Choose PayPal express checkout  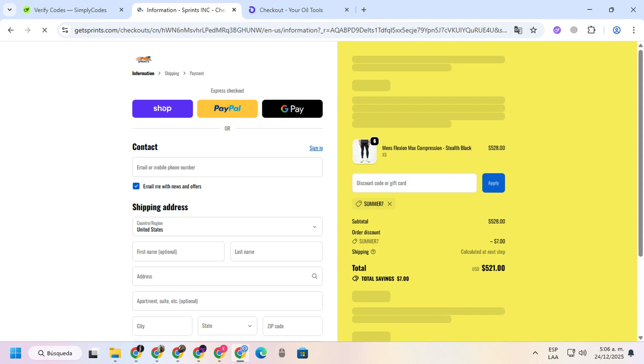point(227,109)
